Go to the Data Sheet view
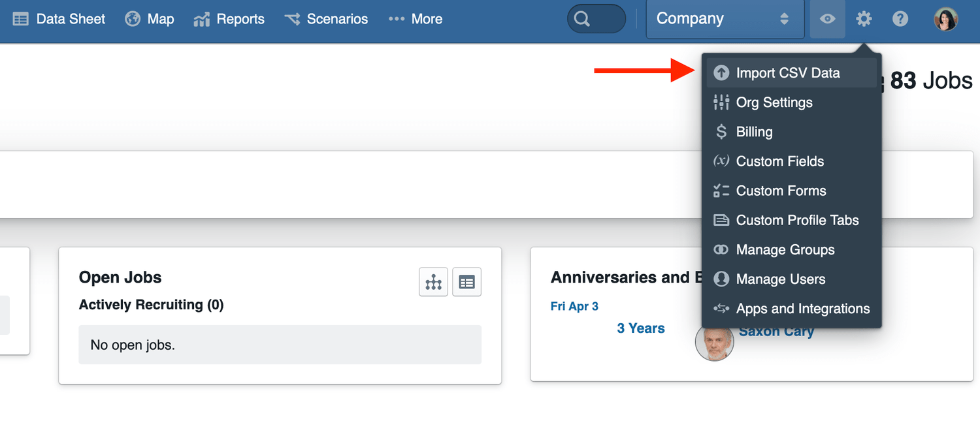Viewport: 980px width, 436px height. coord(59,19)
